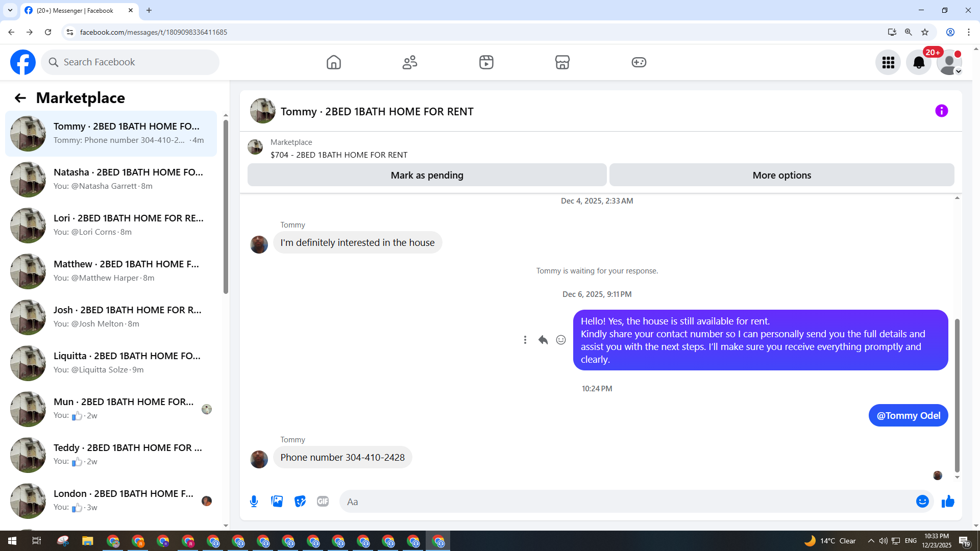980x551 pixels.
Task: Go to Facebook Home tab
Action: coord(333,62)
